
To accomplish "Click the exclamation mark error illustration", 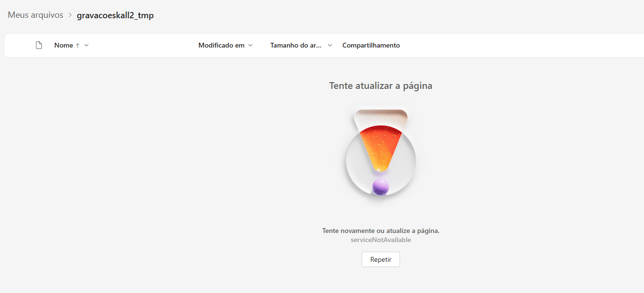I will point(381,153).
